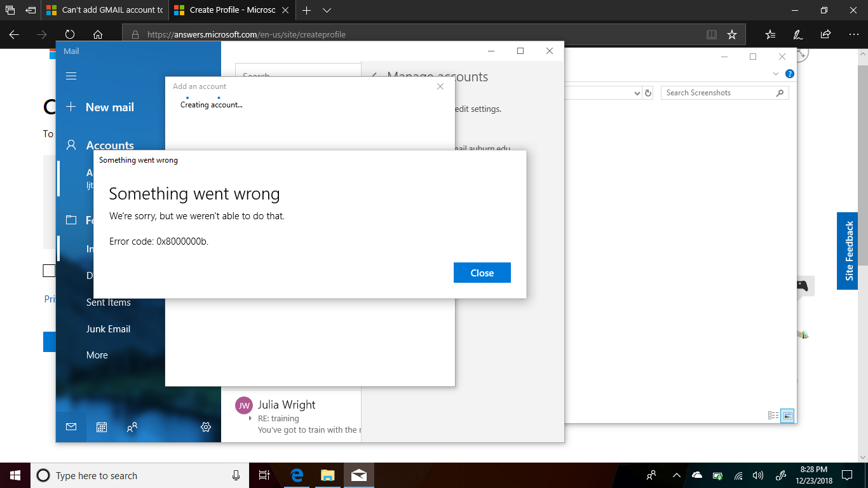Screen dimensions: 868x488
Task: Open the Favorites hub in Edge
Action: (770, 34)
